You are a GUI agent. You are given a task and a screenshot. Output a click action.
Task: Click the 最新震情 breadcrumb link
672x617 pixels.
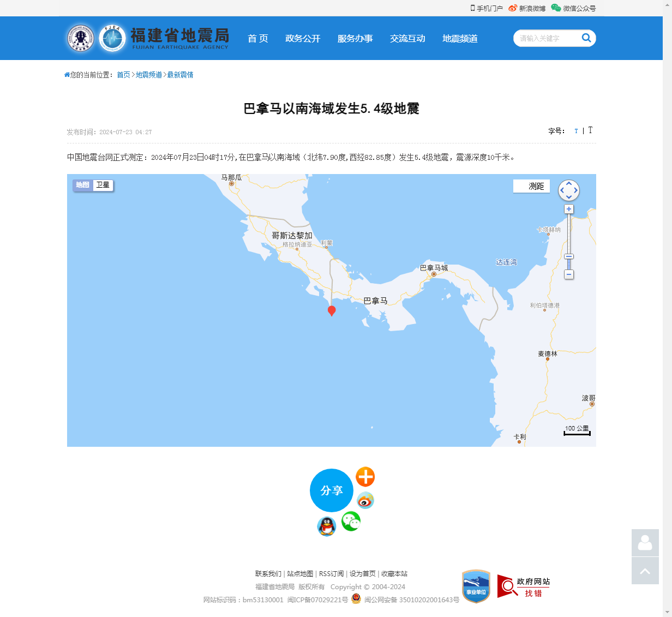click(x=180, y=75)
